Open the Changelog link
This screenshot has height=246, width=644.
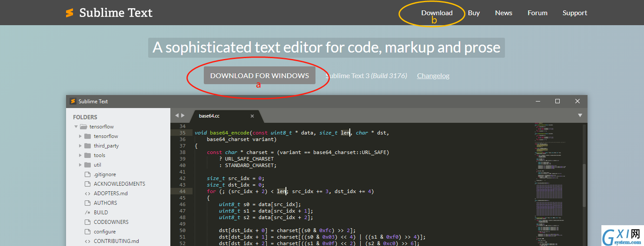433,76
